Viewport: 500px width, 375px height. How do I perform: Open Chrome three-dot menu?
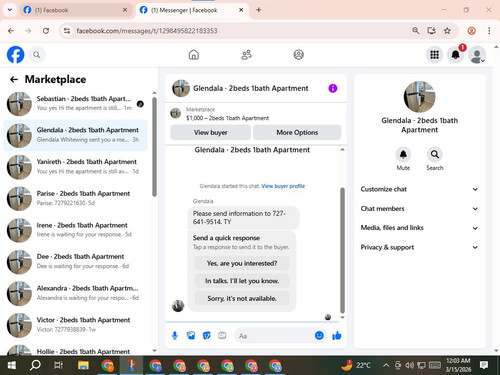point(489,31)
